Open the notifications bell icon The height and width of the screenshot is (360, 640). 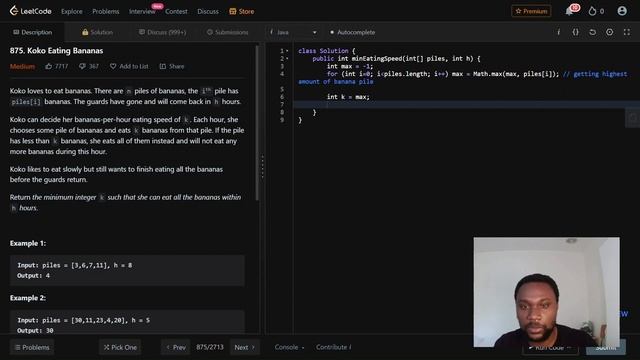click(x=569, y=11)
